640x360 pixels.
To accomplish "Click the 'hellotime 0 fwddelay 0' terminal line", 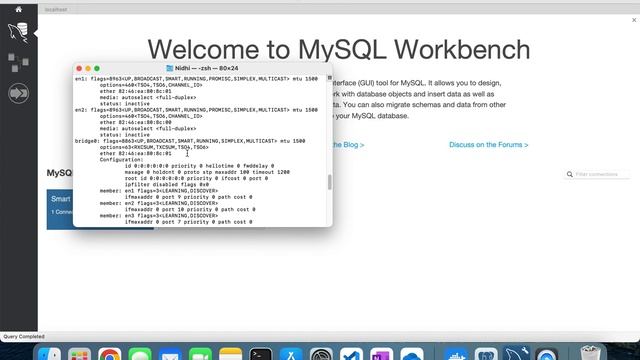I will point(199,166).
